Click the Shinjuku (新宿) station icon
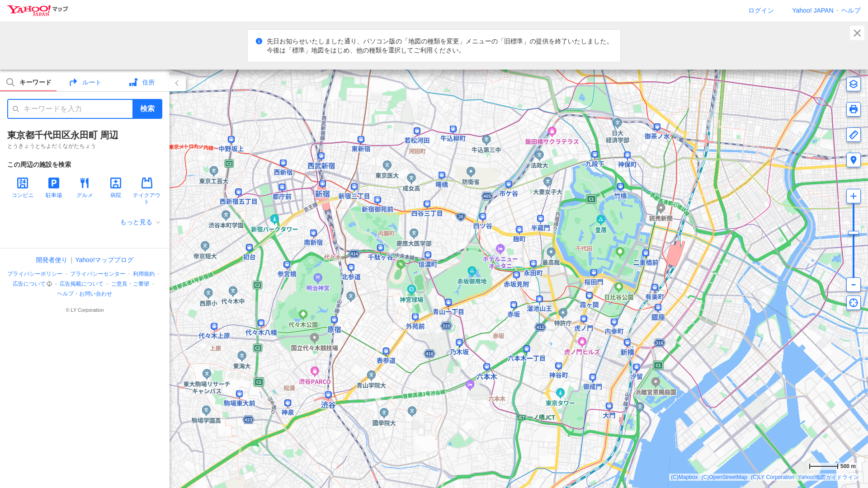Screen dimensions: 868x488 [x=322, y=184]
